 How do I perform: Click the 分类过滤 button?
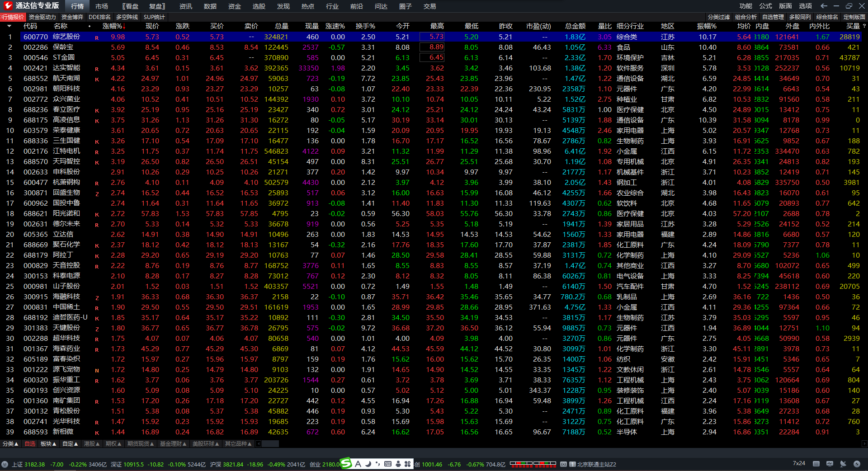(719, 17)
